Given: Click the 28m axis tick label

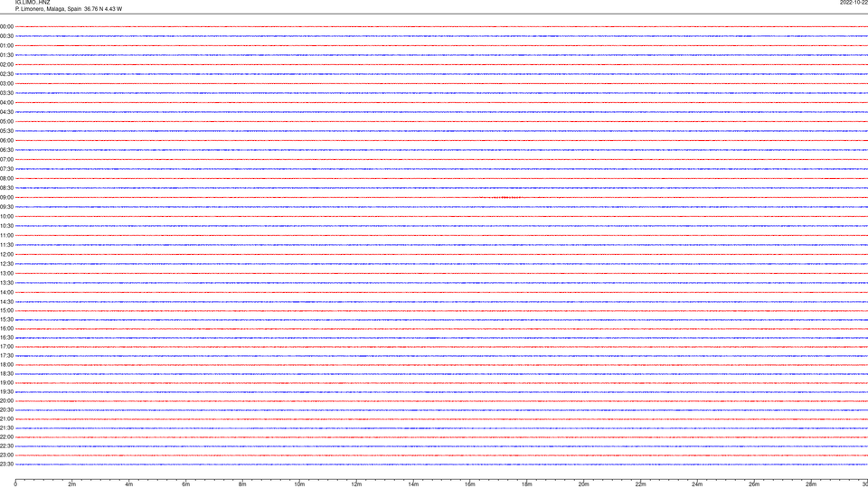Looking at the screenshot, I should pyautogui.click(x=811, y=484).
